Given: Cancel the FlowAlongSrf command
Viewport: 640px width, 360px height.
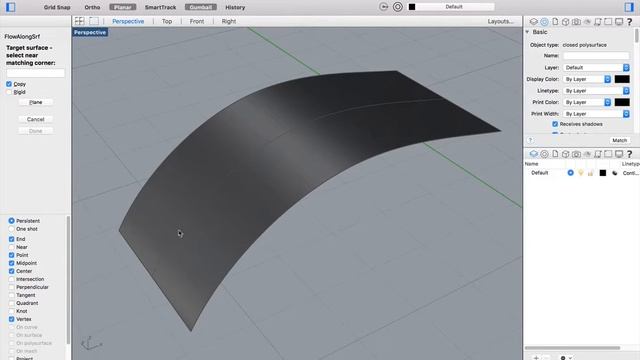Looking at the screenshot, I should click(36, 119).
